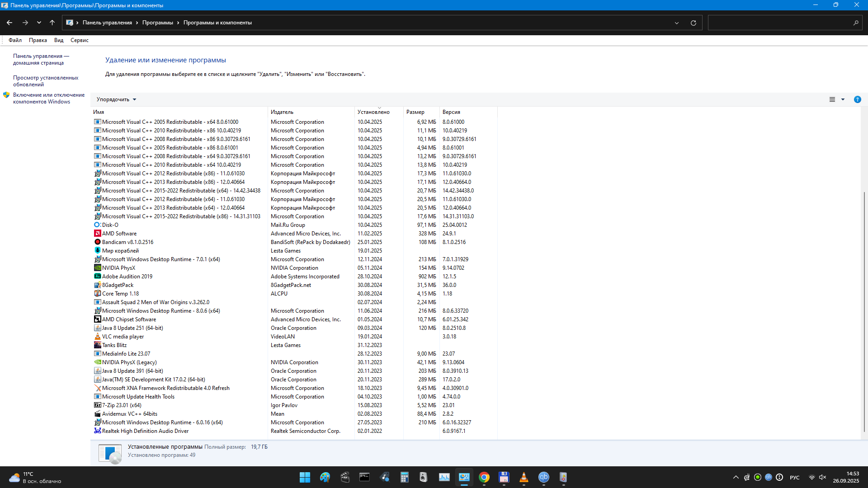The width and height of the screenshot is (868, 488).
Task: Click the AMD Software entry icon
Action: [x=97, y=234]
